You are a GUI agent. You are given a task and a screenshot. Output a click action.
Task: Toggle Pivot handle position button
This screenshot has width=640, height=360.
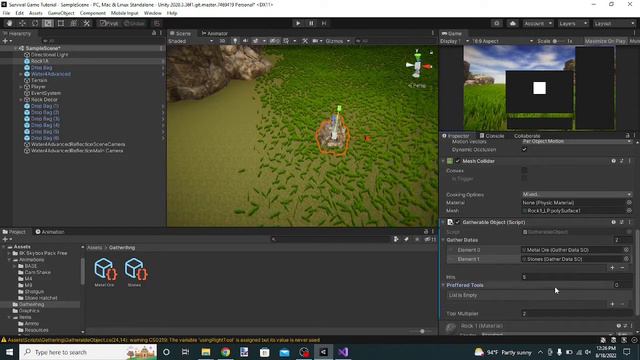click(x=110, y=23)
